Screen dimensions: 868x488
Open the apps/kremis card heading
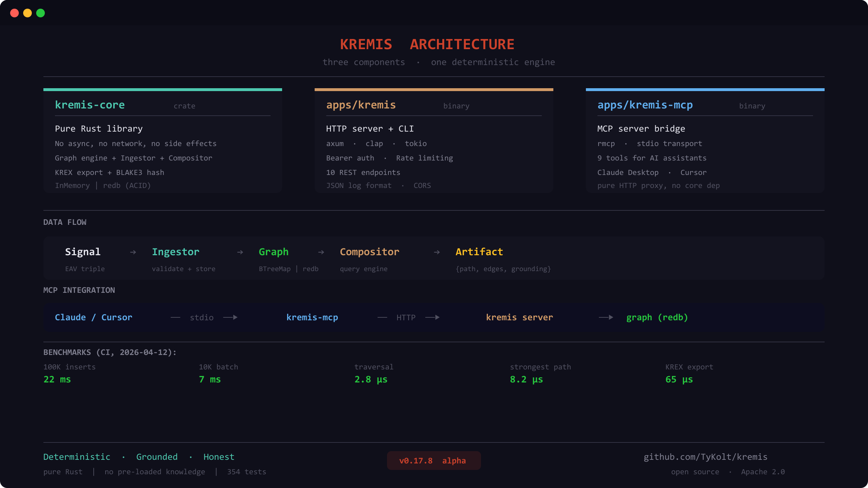(x=361, y=105)
